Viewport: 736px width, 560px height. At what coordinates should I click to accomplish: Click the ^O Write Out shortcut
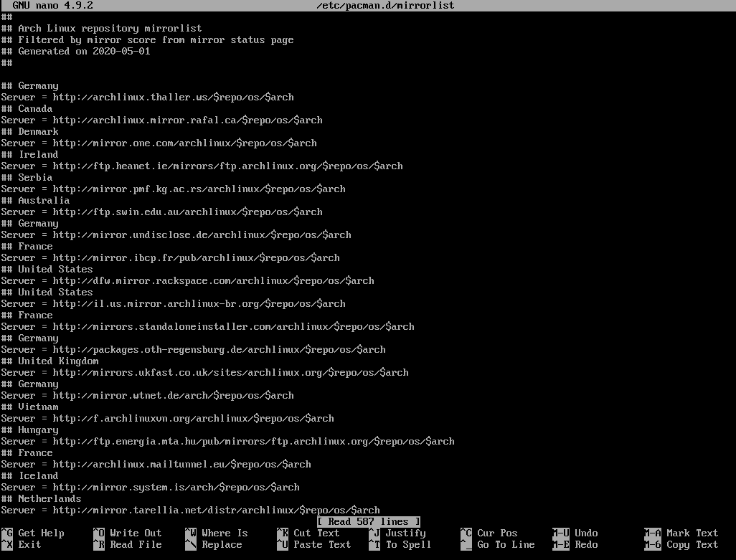coord(128,533)
